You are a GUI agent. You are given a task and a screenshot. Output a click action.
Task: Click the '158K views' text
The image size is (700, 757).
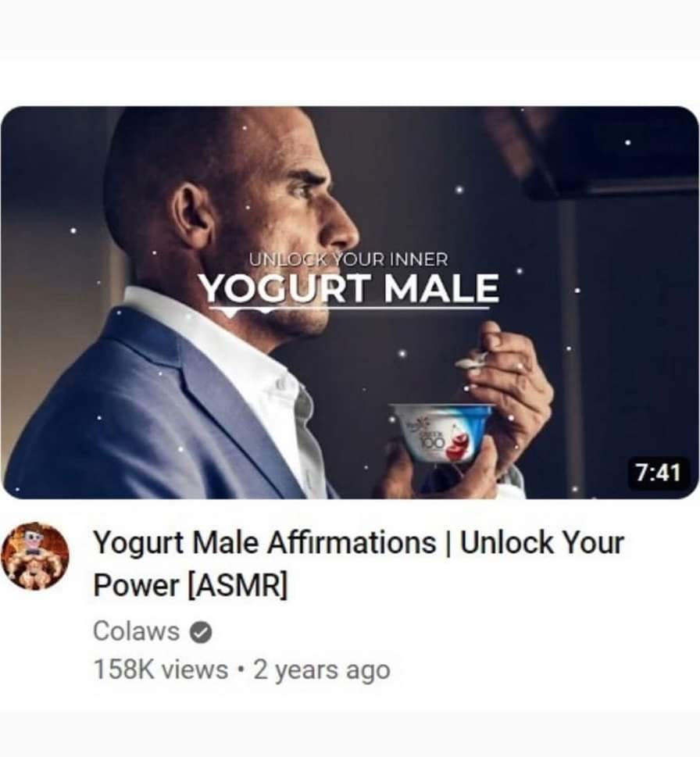click(x=160, y=670)
